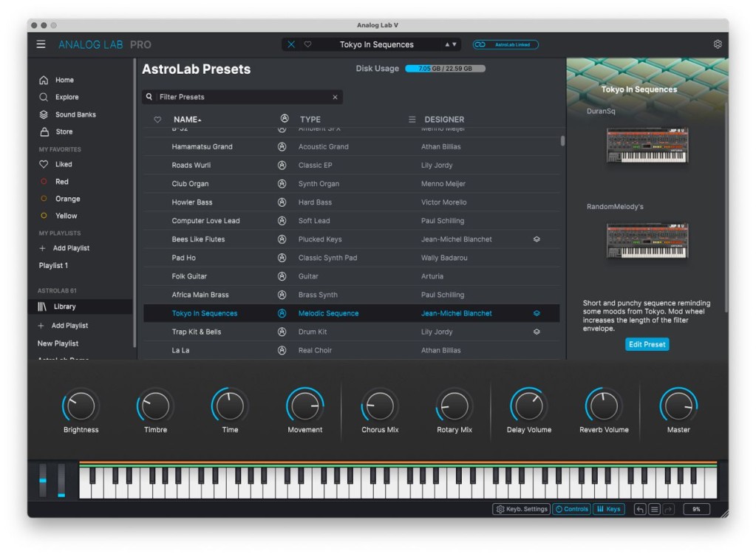Toggle the Controls panel button
Screen dimensions: 756x554
click(x=572, y=509)
